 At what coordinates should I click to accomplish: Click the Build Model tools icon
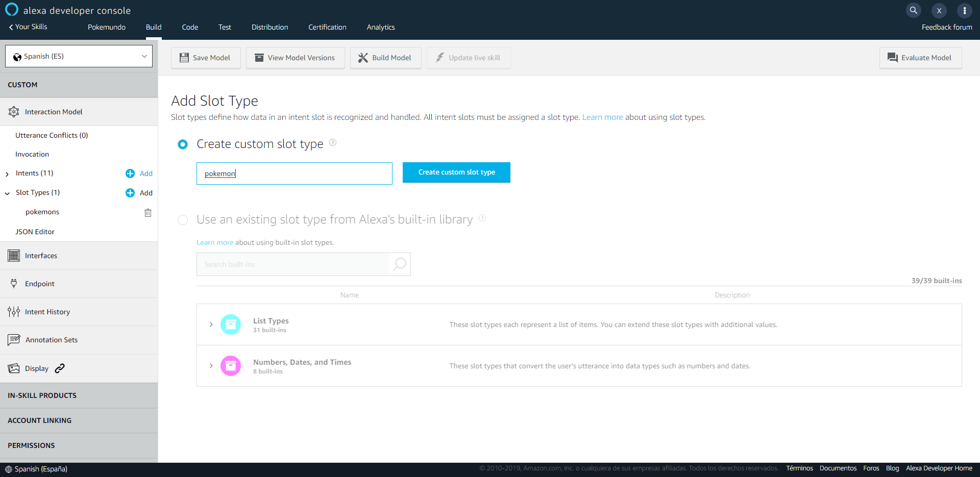click(363, 58)
